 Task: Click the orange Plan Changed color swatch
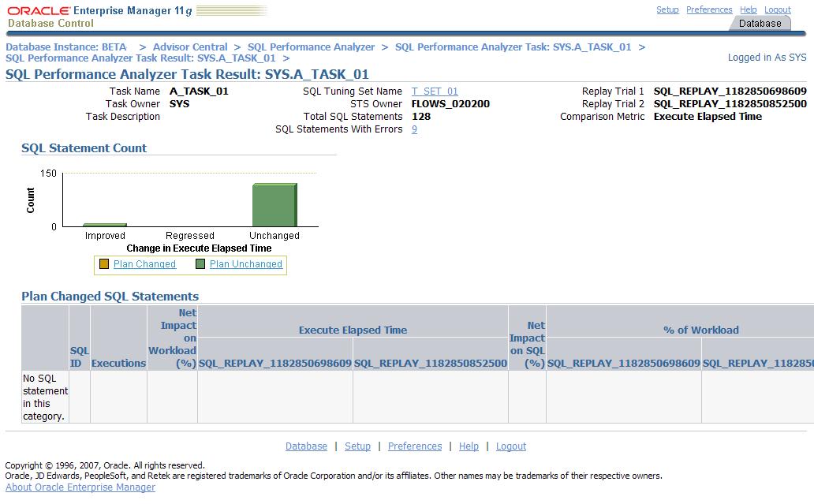tap(103, 264)
